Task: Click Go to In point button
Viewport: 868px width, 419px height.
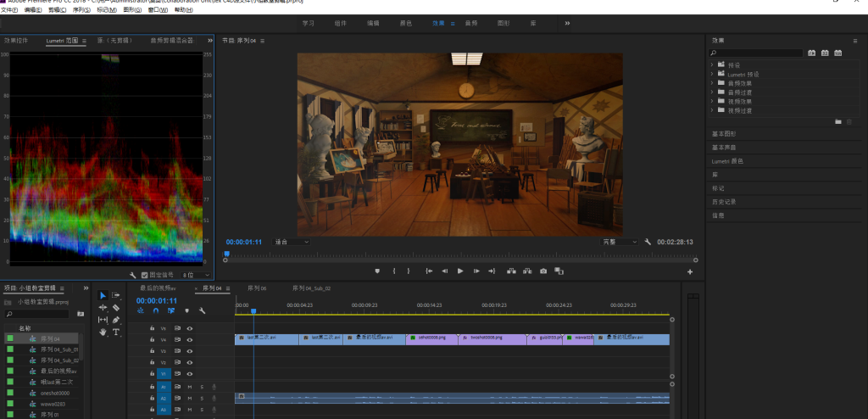Action: click(428, 271)
